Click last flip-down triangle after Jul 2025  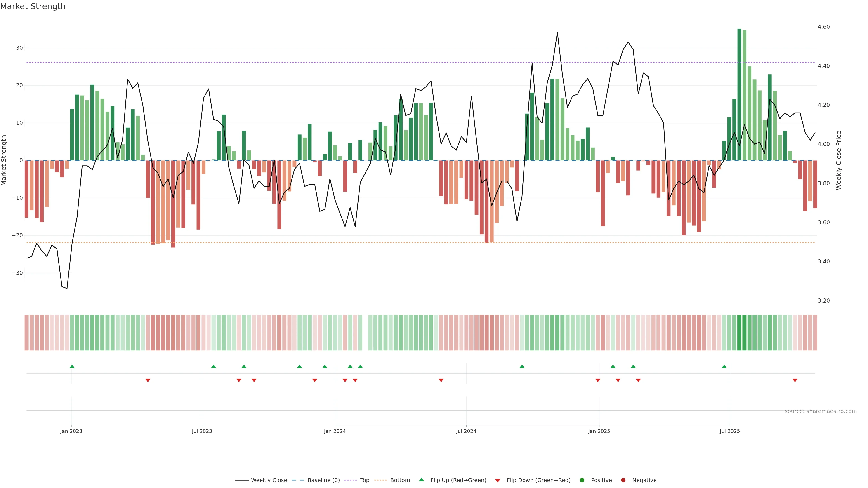click(795, 380)
